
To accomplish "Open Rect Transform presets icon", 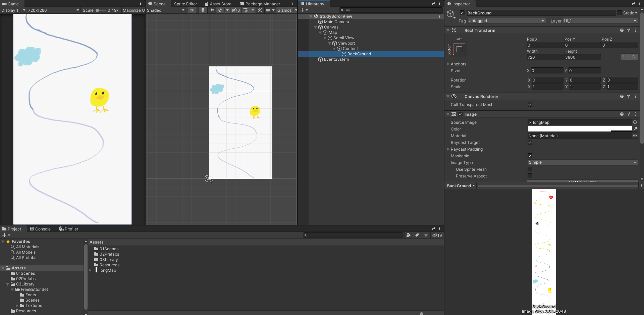I will (629, 30).
